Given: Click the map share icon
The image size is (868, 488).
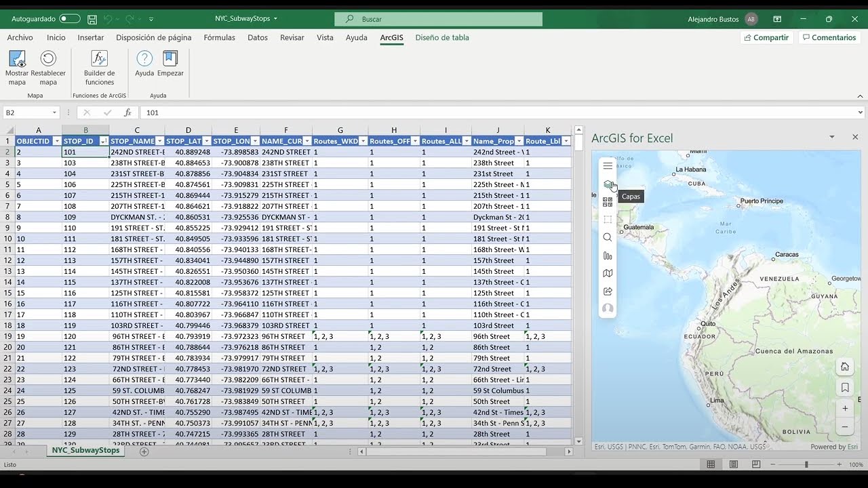Looking at the screenshot, I should pos(608,291).
